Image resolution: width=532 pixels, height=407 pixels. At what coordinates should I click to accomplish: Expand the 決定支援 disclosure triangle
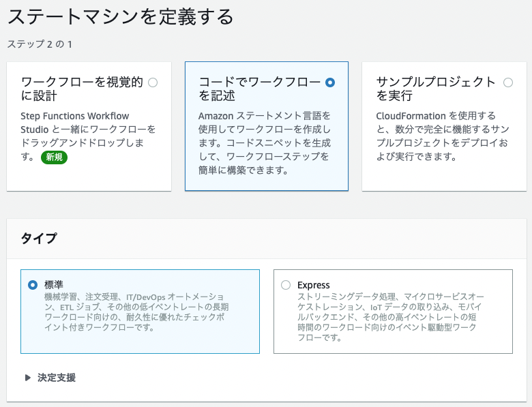28,378
